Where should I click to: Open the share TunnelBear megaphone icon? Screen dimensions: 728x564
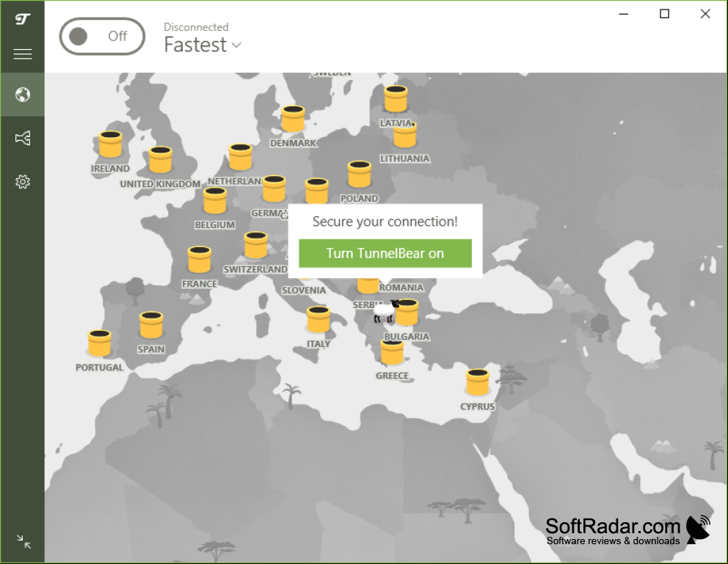click(22, 138)
